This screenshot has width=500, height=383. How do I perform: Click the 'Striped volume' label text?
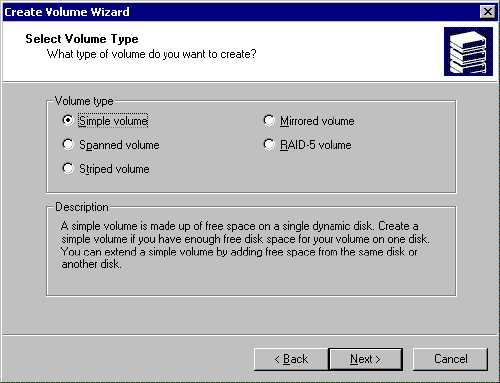[114, 169]
